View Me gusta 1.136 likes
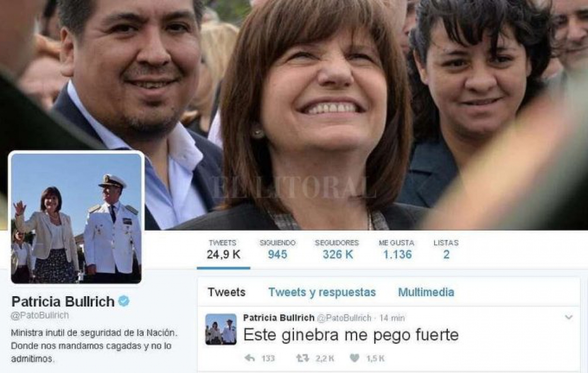Image resolution: width=588 pixels, height=373 pixels. (396, 250)
